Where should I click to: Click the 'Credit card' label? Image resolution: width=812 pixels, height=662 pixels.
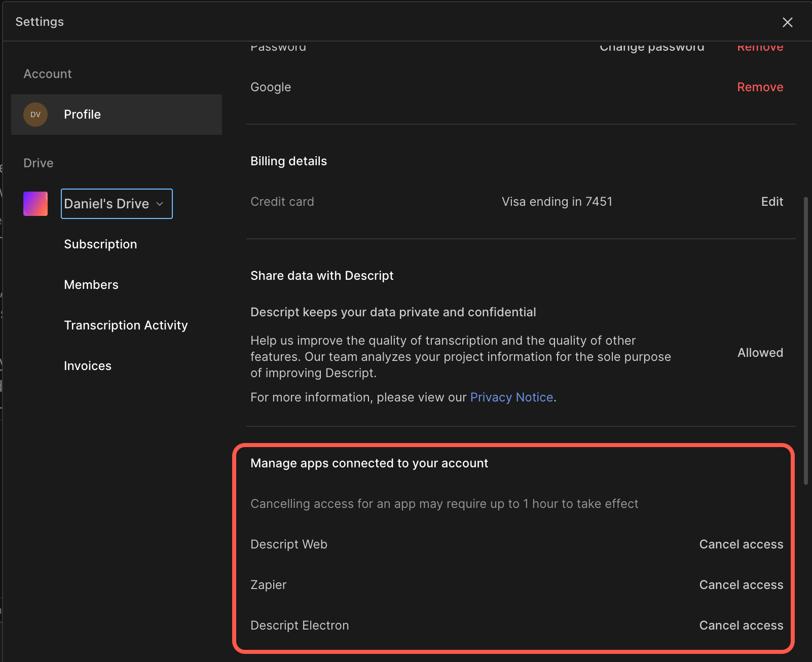[282, 202]
